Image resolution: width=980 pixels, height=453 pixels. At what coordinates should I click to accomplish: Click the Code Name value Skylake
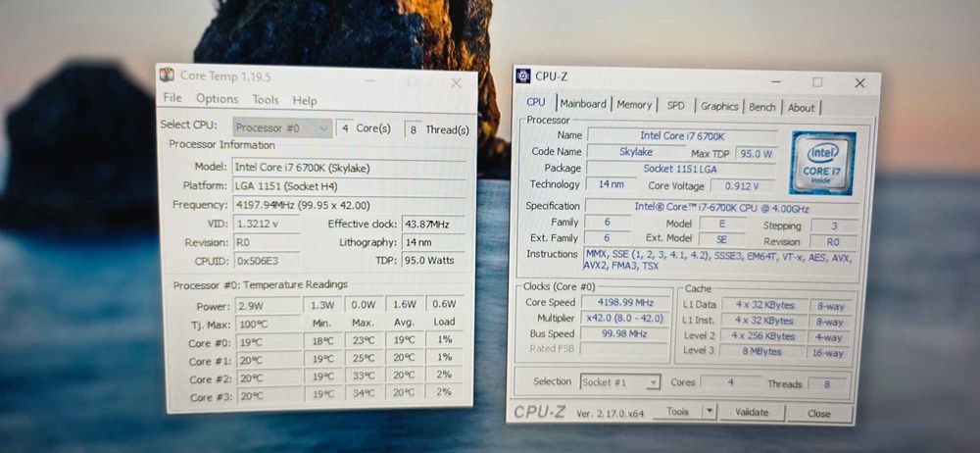click(636, 152)
